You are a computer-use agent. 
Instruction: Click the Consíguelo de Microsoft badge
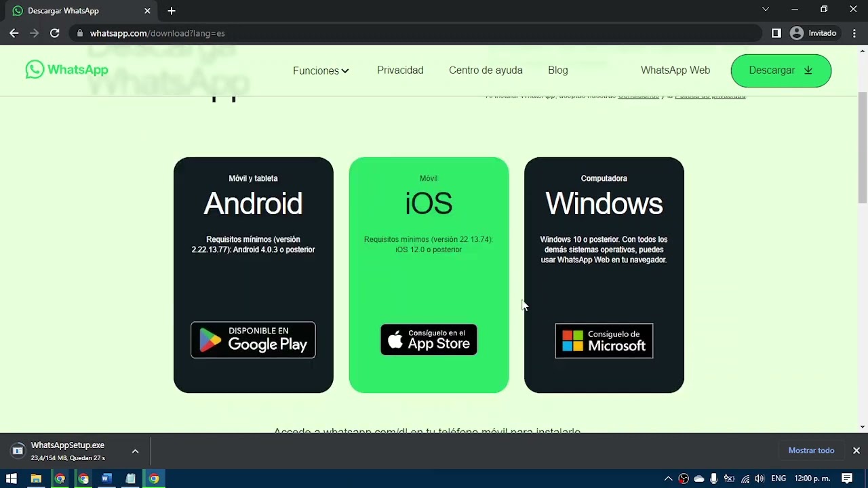click(604, 340)
